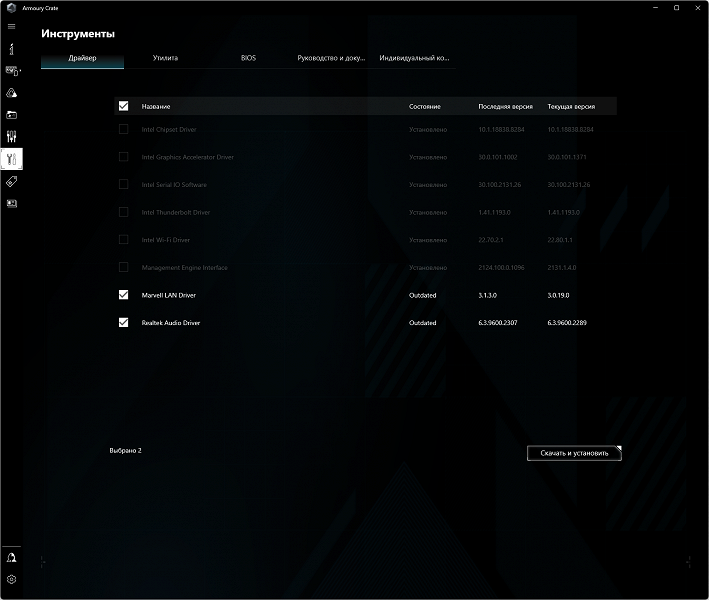Click latest version 6.3.9600.2307
This screenshot has width=709, height=600.
click(498, 323)
